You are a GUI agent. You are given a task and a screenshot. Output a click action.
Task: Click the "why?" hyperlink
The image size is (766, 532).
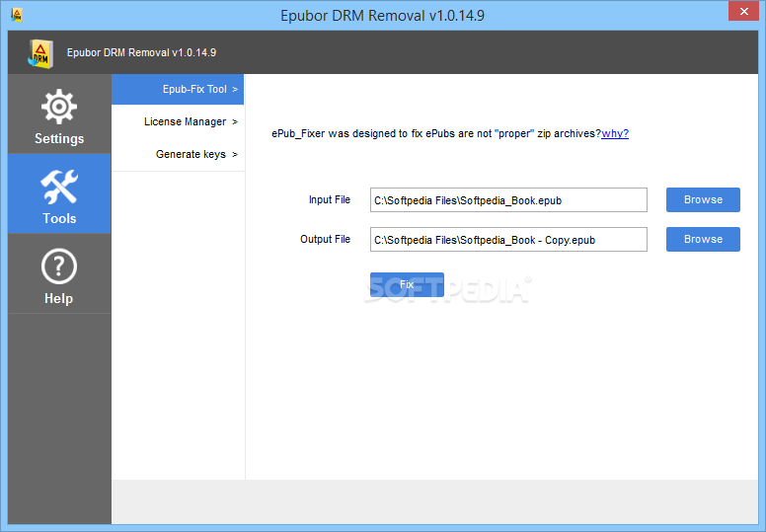tap(615, 133)
